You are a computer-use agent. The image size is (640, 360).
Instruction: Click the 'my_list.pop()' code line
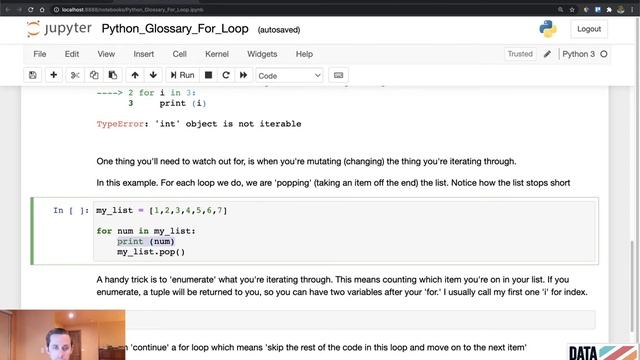pos(151,252)
